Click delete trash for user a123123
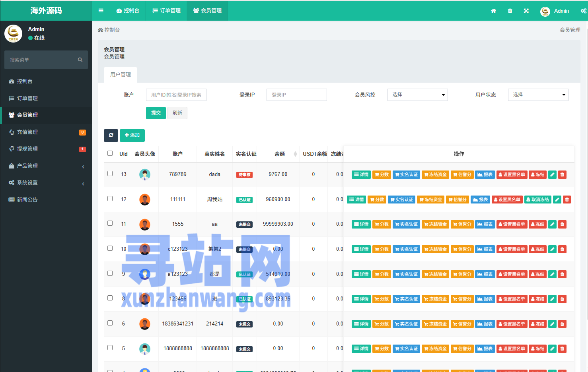The height and width of the screenshot is (372, 588). pyautogui.click(x=562, y=274)
